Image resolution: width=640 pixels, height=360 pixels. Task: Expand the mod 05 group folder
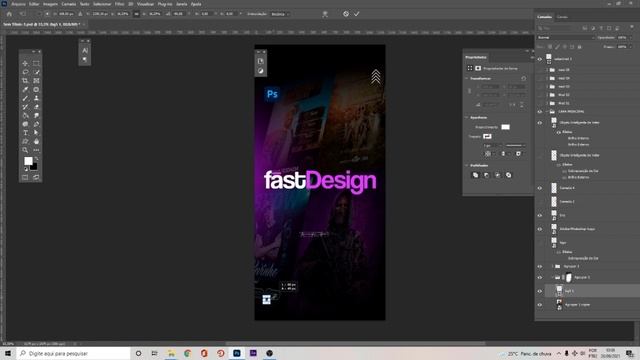pyautogui.click(x=547, y=70)
